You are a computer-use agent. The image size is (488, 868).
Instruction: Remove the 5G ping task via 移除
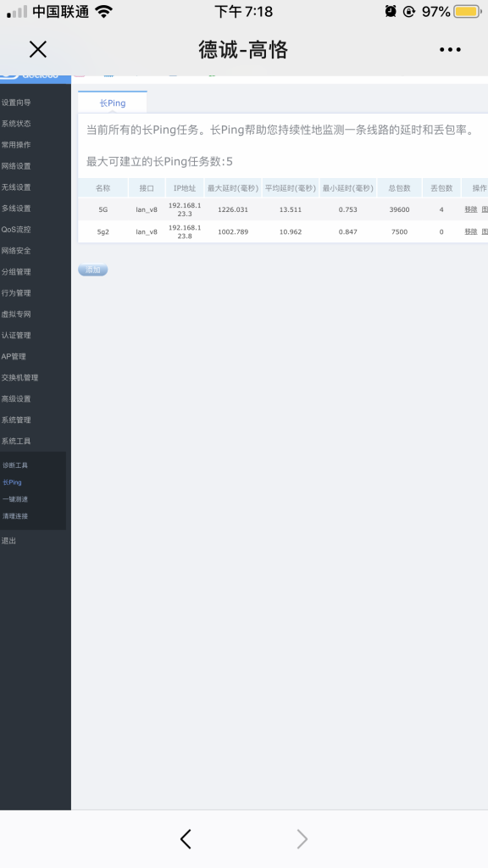click(470, 209)
